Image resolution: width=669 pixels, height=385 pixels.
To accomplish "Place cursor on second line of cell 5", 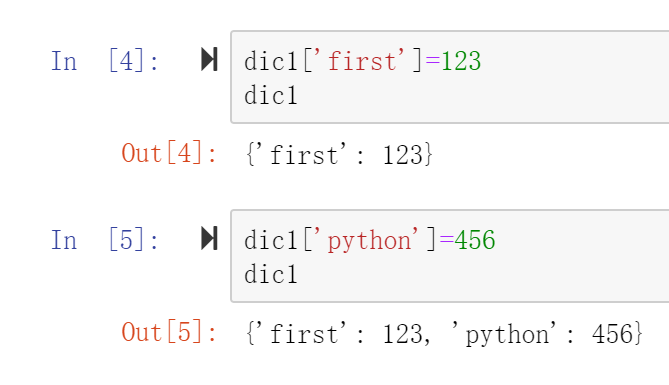I will pos(271,273).
